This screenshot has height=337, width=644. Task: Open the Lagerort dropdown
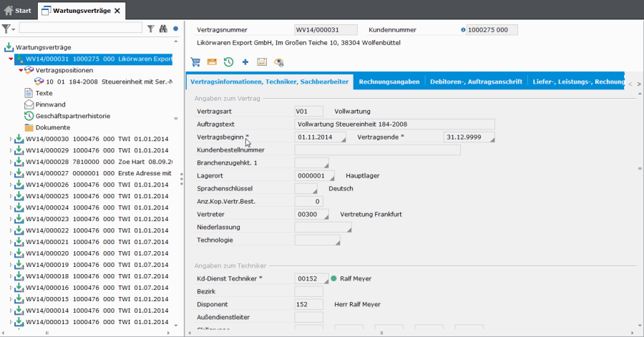(x=331, y=178)
